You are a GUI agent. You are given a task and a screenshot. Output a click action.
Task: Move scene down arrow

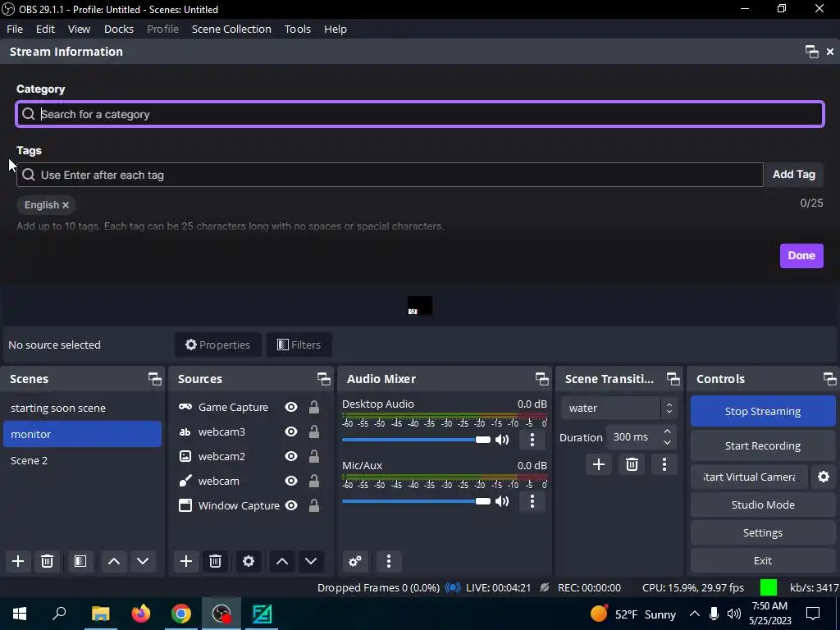click(143, 561)
